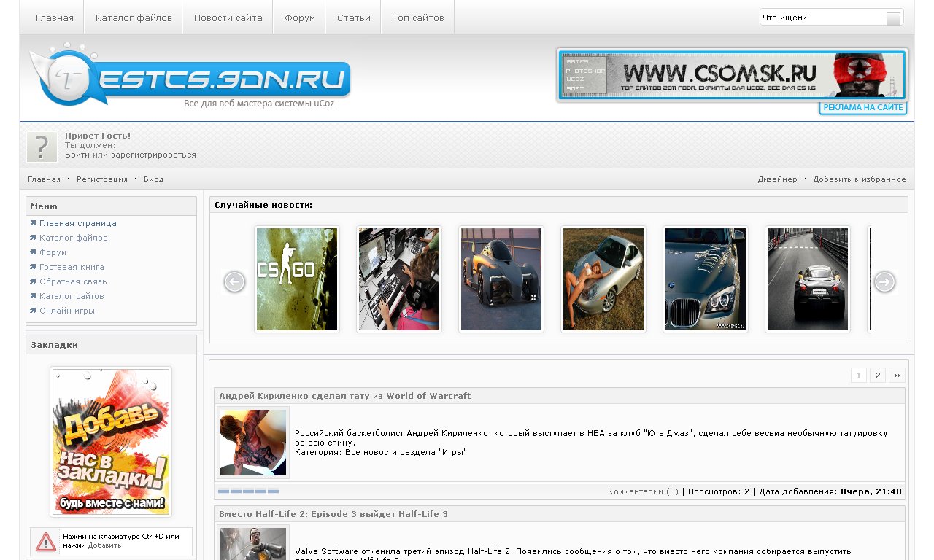
Task: Click the red warning triangle icon
Action: (x=46, y=542)
